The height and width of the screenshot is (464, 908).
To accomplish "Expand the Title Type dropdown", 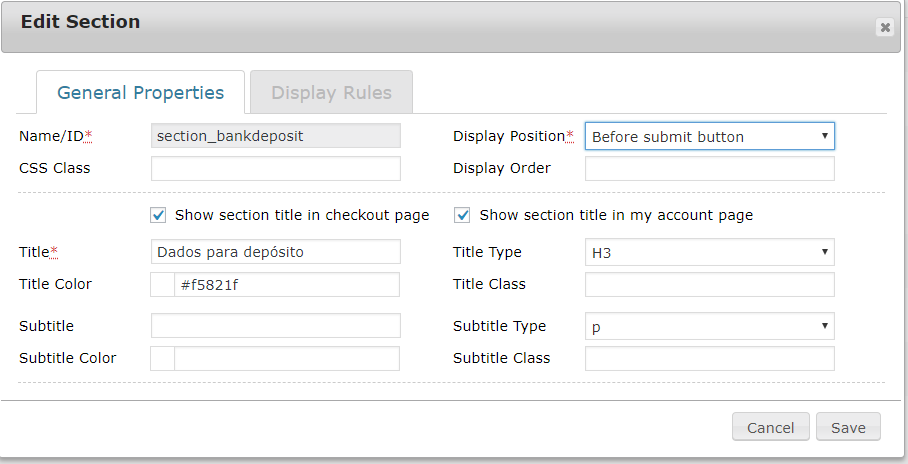I will click(x=709, y=253).
